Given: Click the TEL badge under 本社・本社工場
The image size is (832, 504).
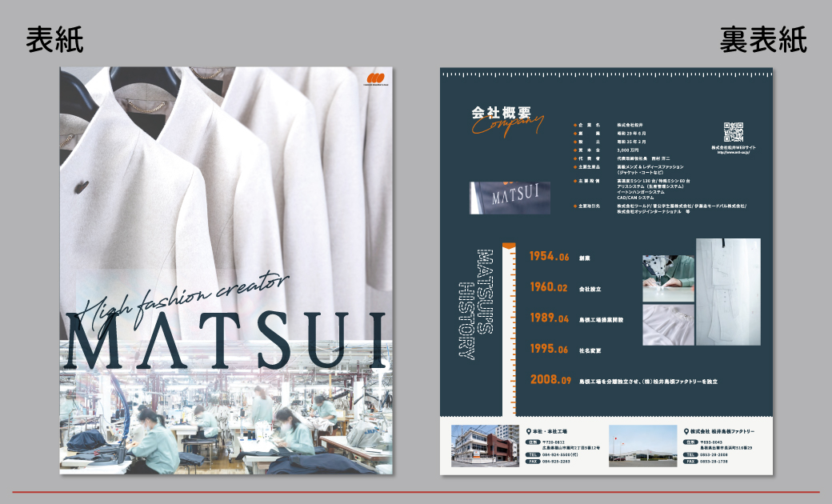Looking at the screenshot, I should (x=532, y=454).
